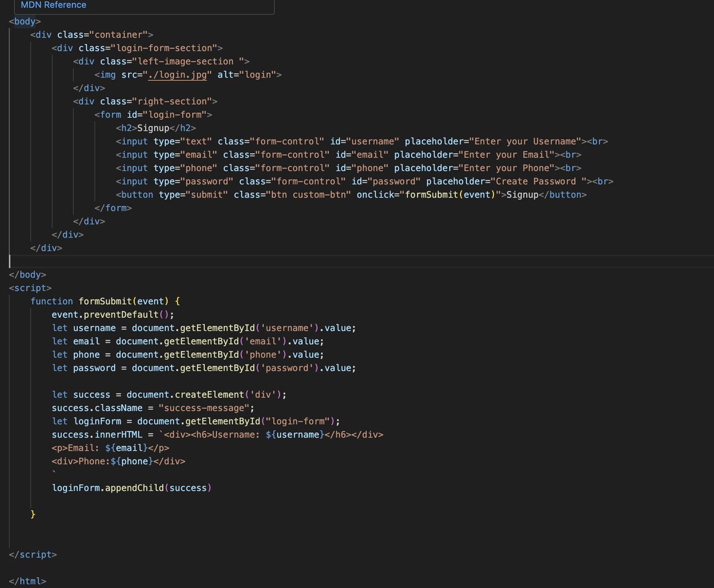Viewport: 714px width, 588px height.
Task: Click the closing body tag
Action: (27, 275)
